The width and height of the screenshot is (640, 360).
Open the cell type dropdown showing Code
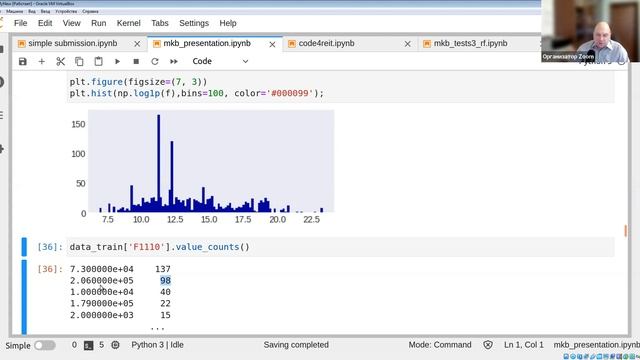coord(220,61)
